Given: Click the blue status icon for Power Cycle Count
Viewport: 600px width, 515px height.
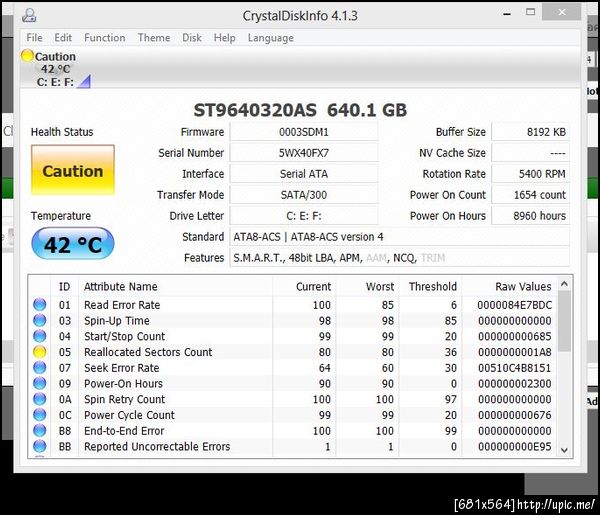Looking at the screenshot, I should [40, 414].
